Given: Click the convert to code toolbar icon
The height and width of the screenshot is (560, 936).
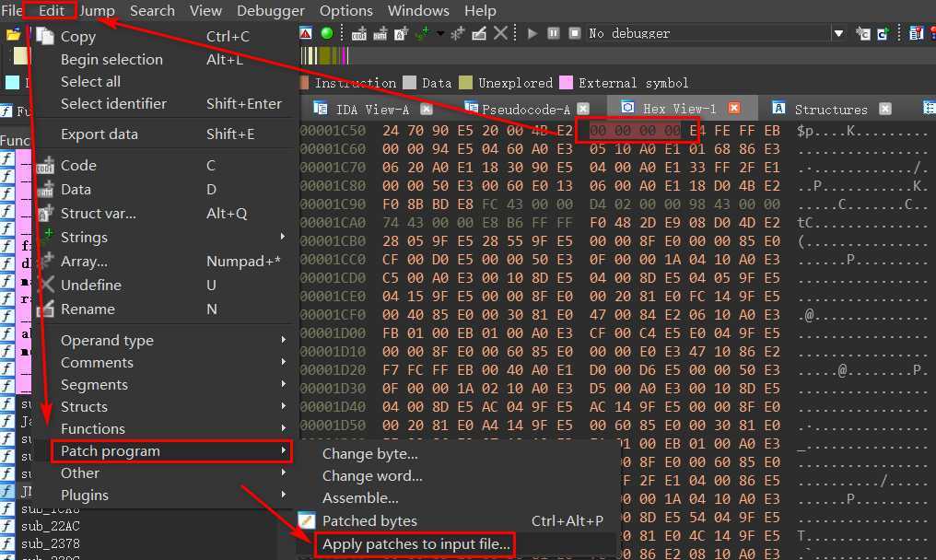Looking at the screenshot, I should click(x=359, y=33).
